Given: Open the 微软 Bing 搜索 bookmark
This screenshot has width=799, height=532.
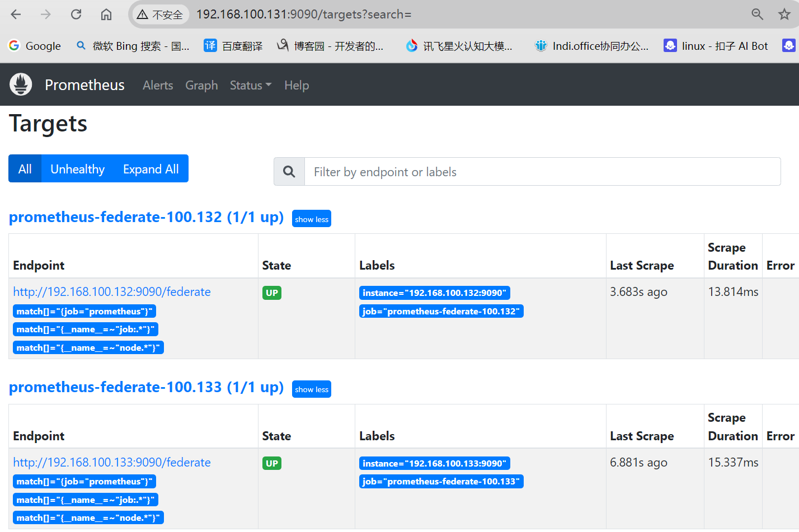Looking at the screenshot, I should point(133,46).
